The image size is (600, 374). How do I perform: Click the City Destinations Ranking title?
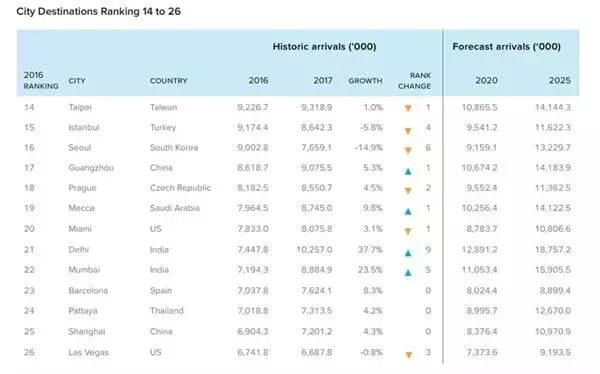click(x=98, y=11)
